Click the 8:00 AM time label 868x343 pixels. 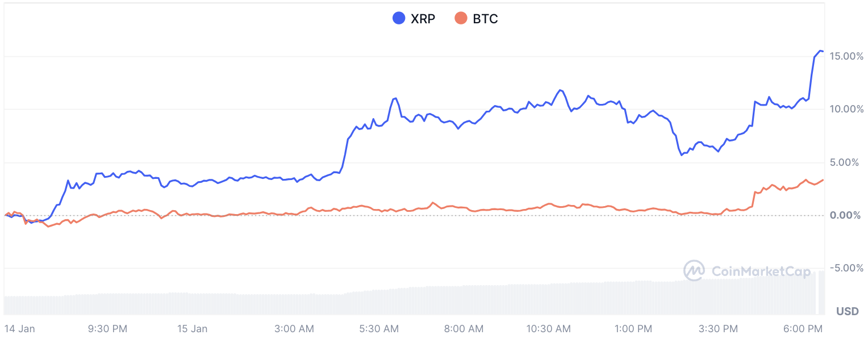click(464, 329)
